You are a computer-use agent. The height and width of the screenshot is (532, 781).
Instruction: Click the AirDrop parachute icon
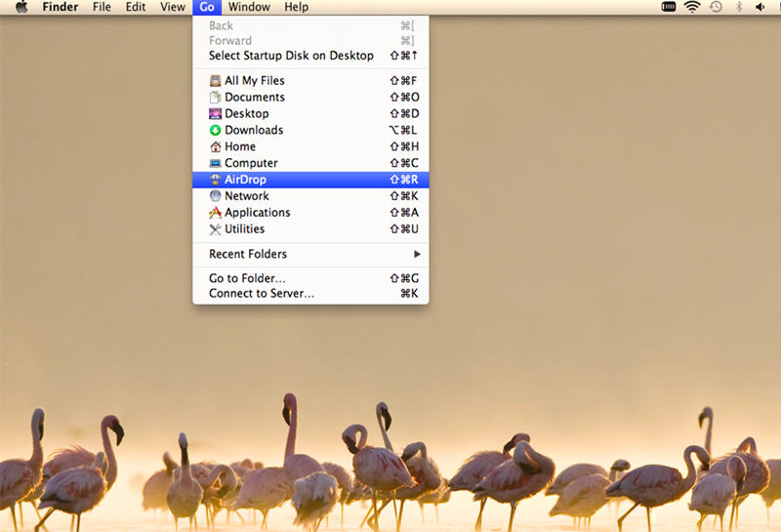pyautogui.click(x=215, y=180)
